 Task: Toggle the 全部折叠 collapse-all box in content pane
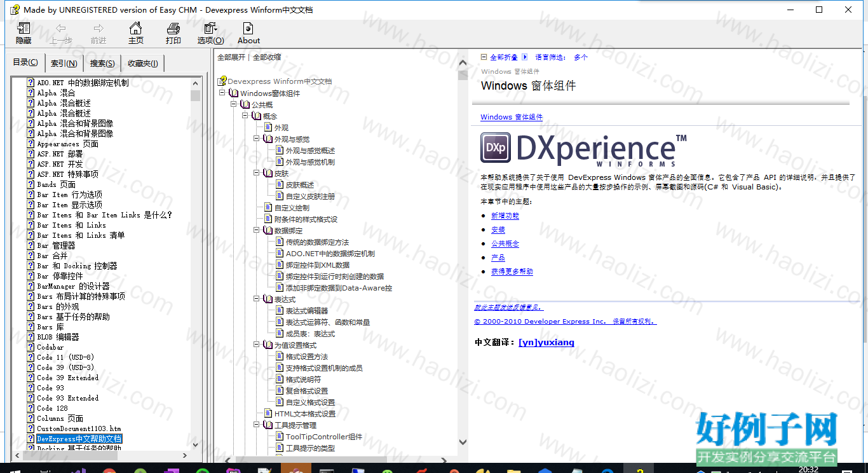click(x=484, y=57)
